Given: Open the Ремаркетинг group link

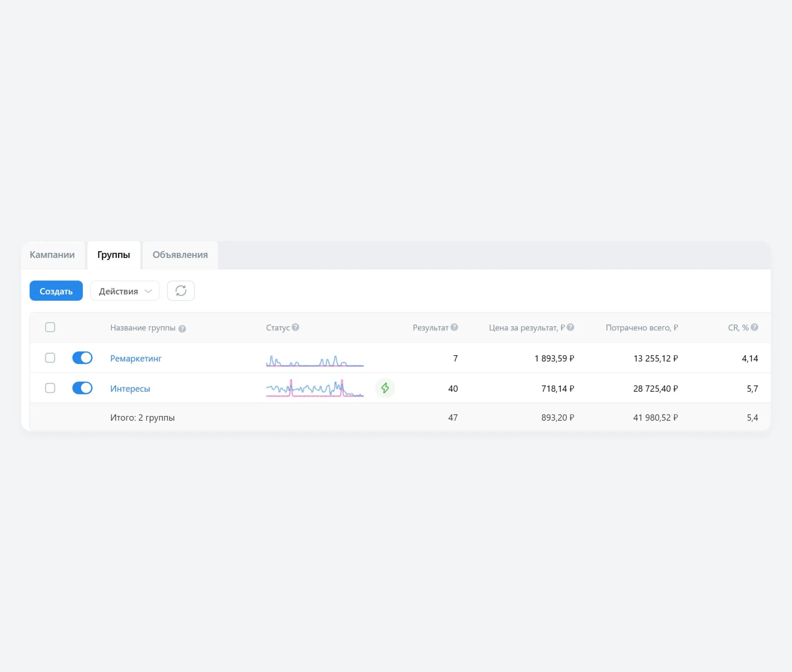Looking at the screenshot, I should 136,358.
